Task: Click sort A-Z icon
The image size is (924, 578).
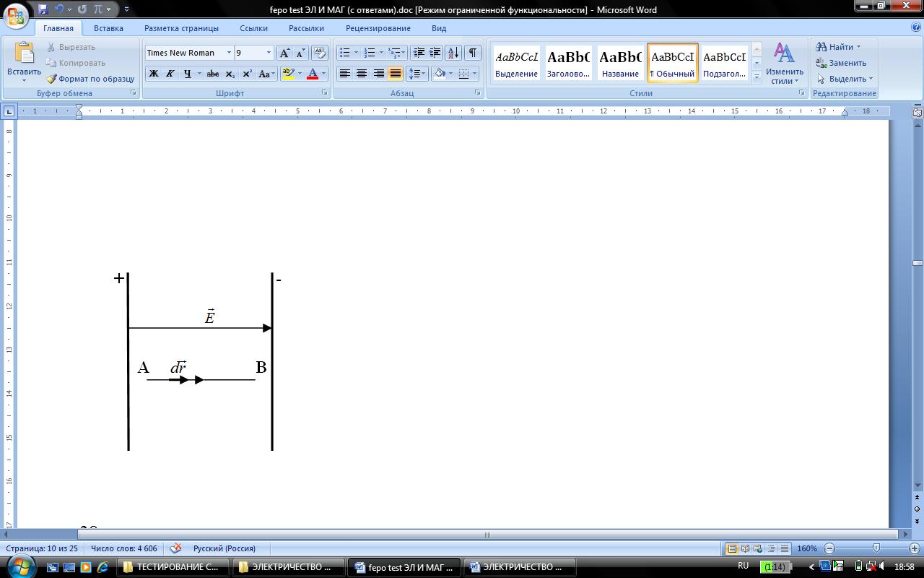Action: 453,53
